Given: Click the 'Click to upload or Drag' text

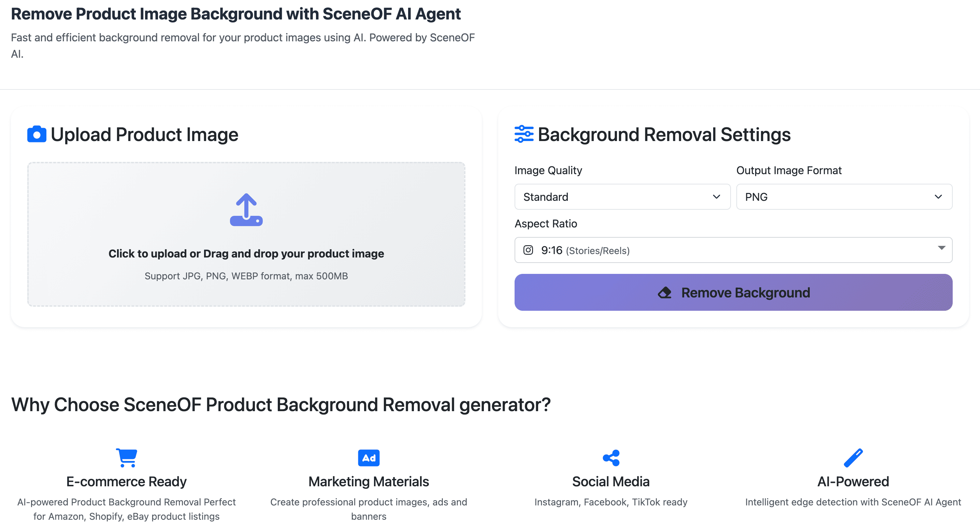Looking at the screenshot, I should click(x=246, y=254).
